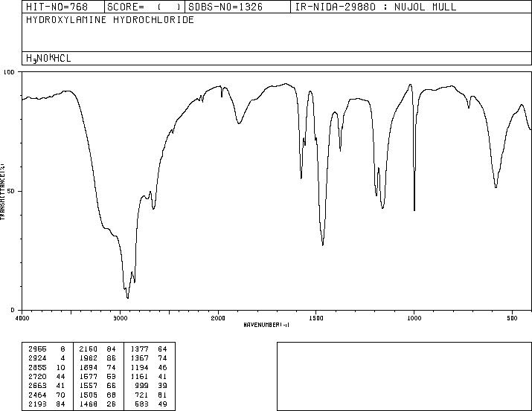The height and width of the screenshot is (411, 532).
Task: Select peak table entry 2966
Action: coord(37,349)
